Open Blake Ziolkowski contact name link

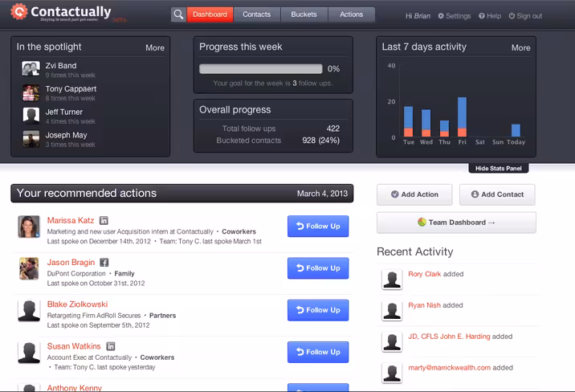point(77,304)
